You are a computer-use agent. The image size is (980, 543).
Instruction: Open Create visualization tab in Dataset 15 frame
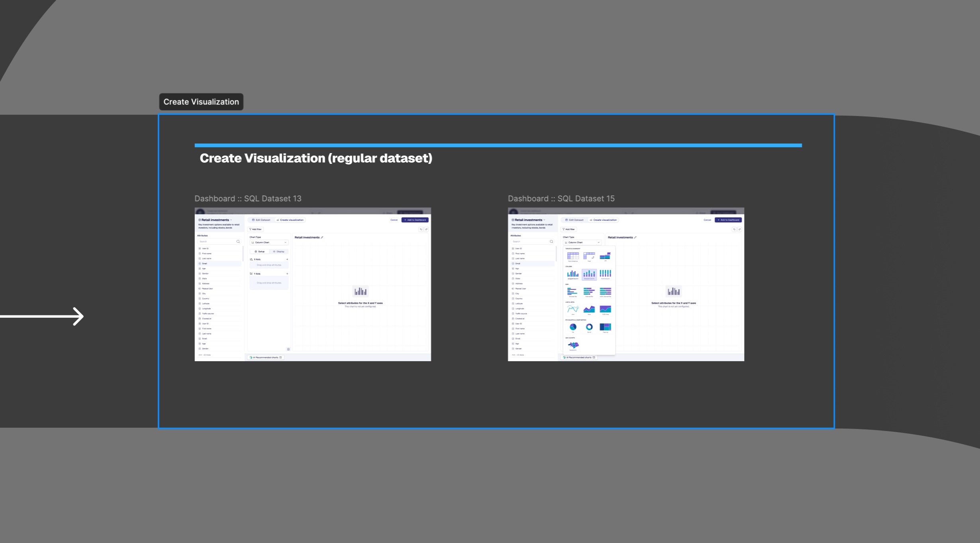point(603,220)
